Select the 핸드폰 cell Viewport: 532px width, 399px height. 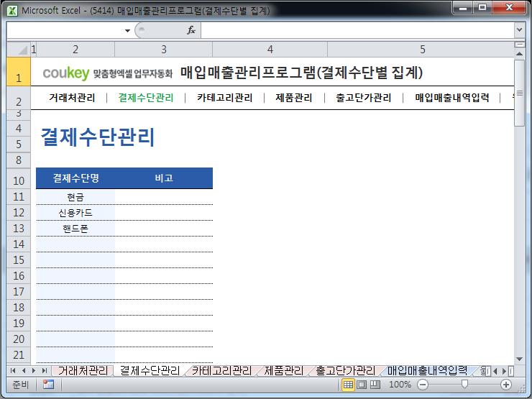coord(75,229)
